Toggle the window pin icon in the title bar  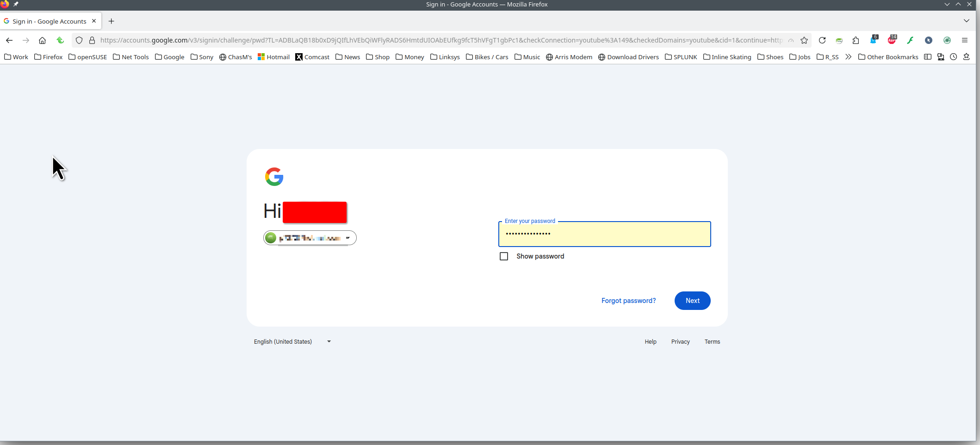tap(16, 4)
